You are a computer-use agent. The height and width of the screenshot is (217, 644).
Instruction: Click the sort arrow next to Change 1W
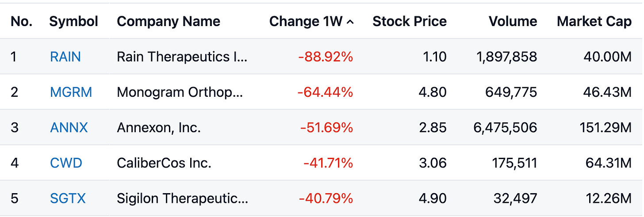(350, 22)
